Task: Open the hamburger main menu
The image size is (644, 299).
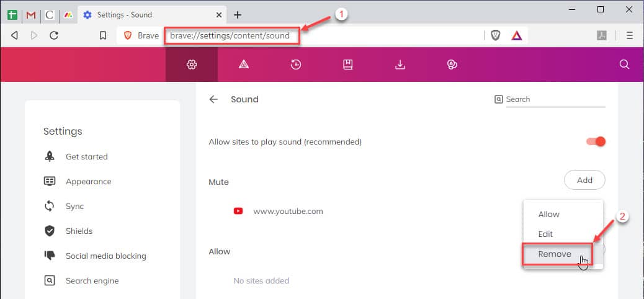Action: tap(630, 36)
